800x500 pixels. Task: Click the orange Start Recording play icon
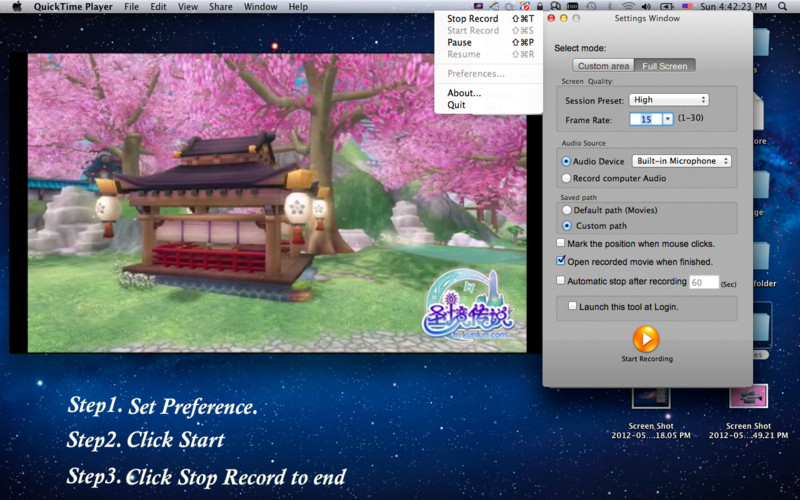(646, 339)
